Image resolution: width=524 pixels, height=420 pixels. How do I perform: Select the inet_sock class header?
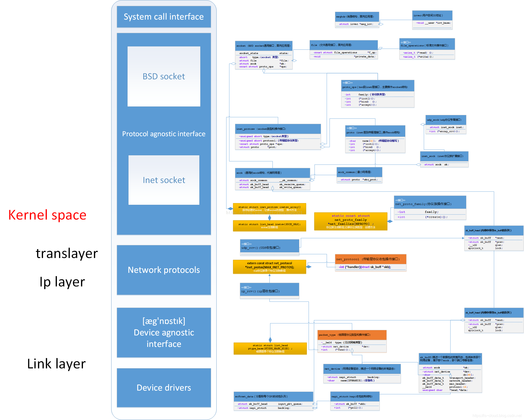pyautogui.click(x=444, y=156)
